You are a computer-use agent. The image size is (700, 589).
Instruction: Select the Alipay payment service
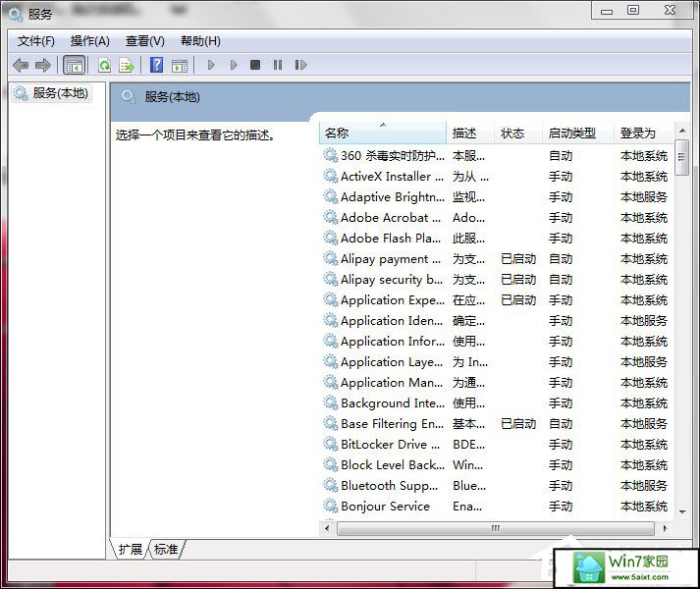coord(496,258)
